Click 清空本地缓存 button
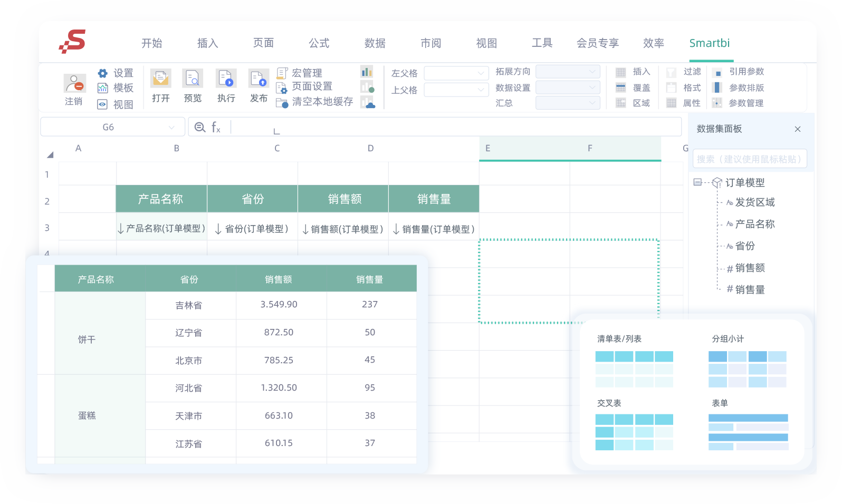Image resolution: width=842 pixels, height=504 pixels. (322, 101)
